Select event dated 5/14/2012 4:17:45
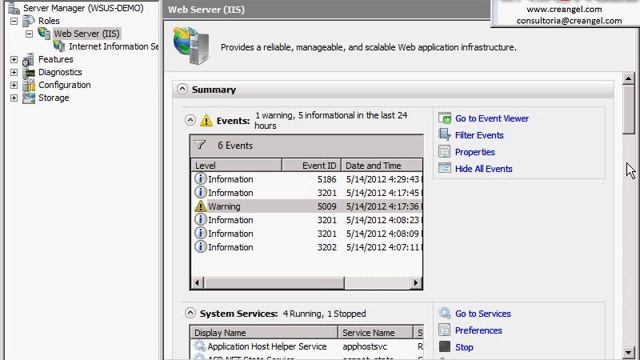 tap(307, 192)
